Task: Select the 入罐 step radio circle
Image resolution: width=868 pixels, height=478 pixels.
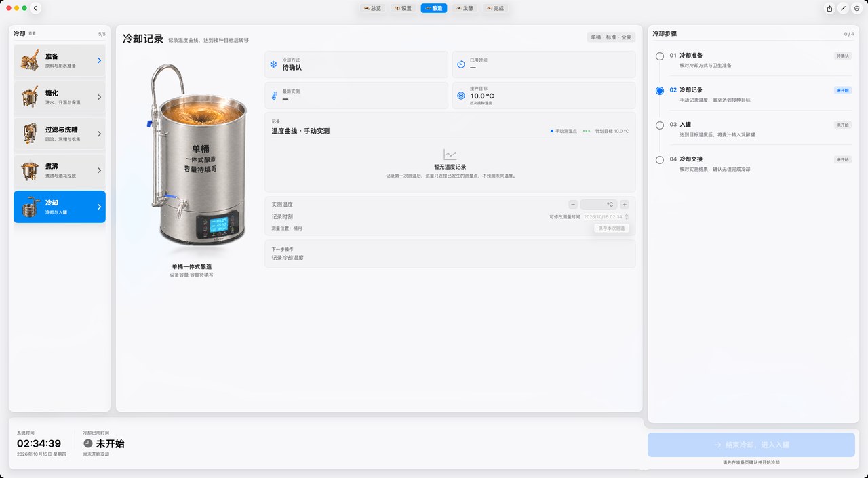Action: tap(660, 125)
